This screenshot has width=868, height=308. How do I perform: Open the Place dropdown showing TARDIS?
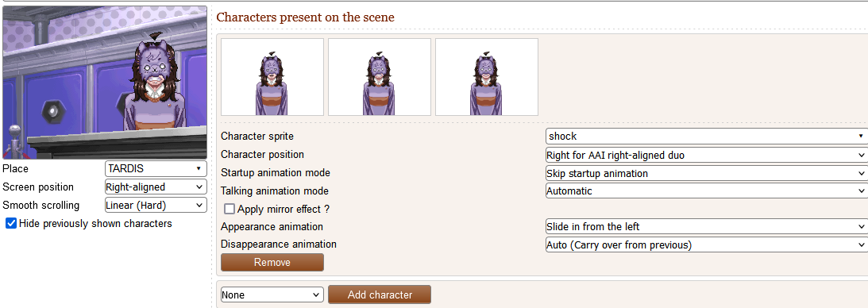point(156,168)
